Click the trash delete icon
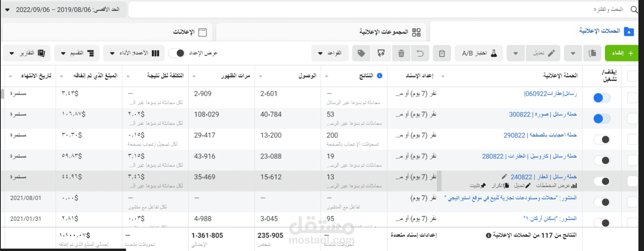The image size is (644, 251). pos(401,53)
